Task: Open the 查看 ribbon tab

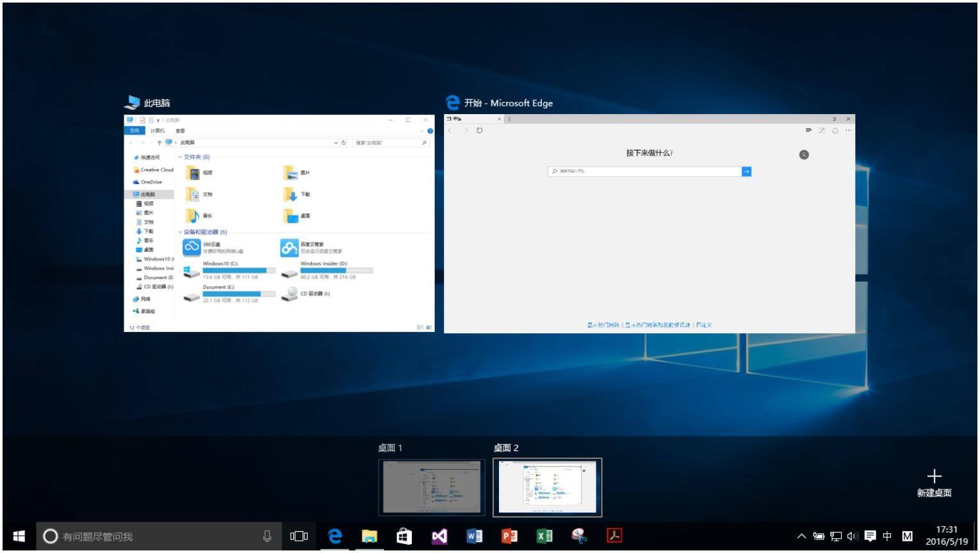Action: 180,131
